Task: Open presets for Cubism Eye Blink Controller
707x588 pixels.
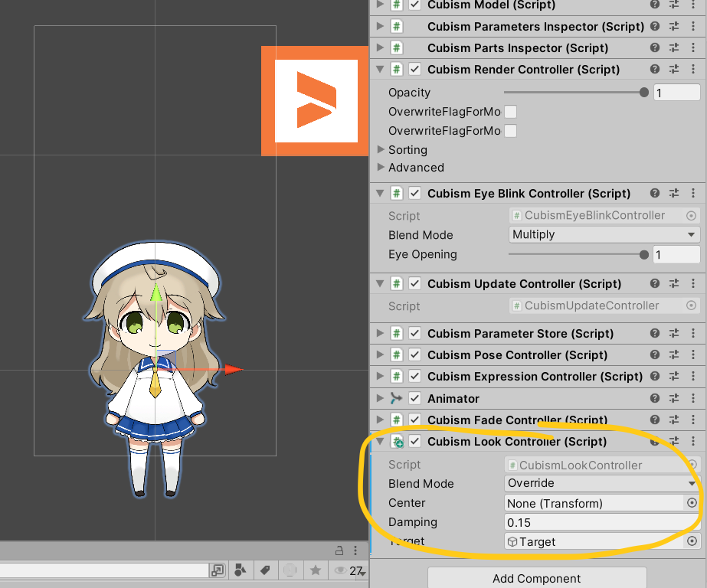Action: click(674, 193)
